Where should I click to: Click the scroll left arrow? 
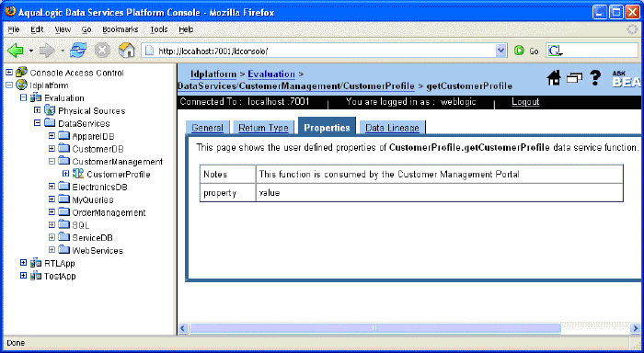click(183, 328)
